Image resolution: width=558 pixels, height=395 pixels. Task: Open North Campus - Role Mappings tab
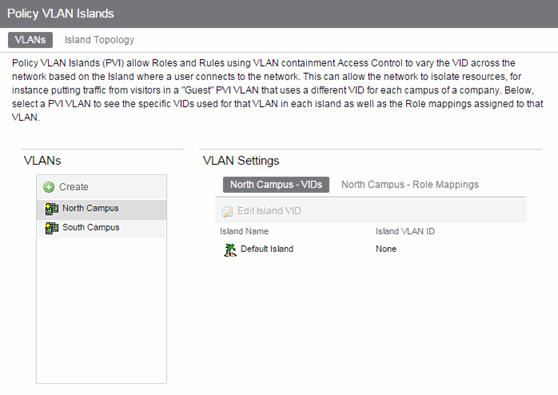[410, 185]
